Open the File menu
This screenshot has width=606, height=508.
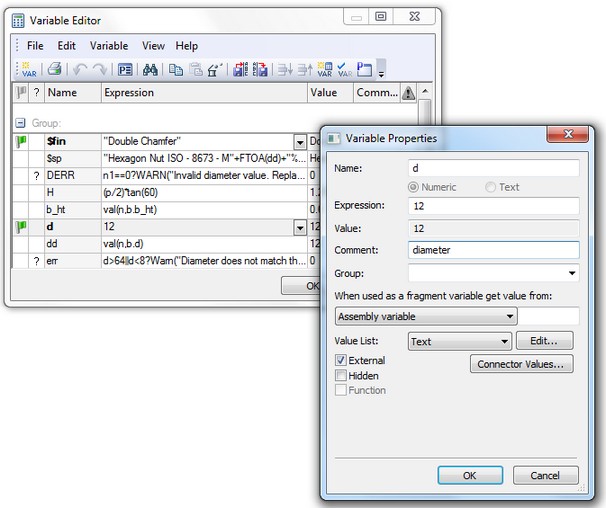coord(35,46)
